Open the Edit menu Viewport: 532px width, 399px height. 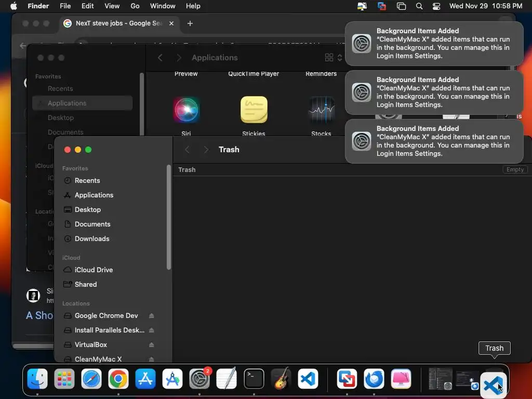point(87,6)
